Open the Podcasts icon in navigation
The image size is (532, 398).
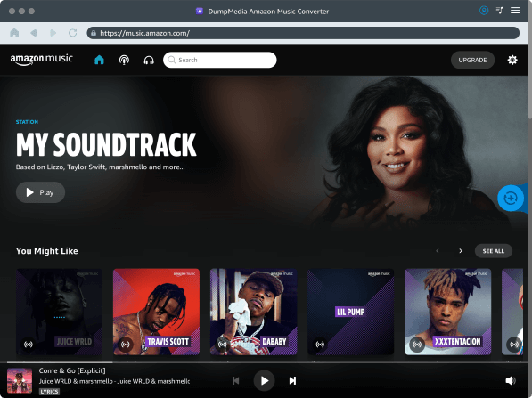124,60
